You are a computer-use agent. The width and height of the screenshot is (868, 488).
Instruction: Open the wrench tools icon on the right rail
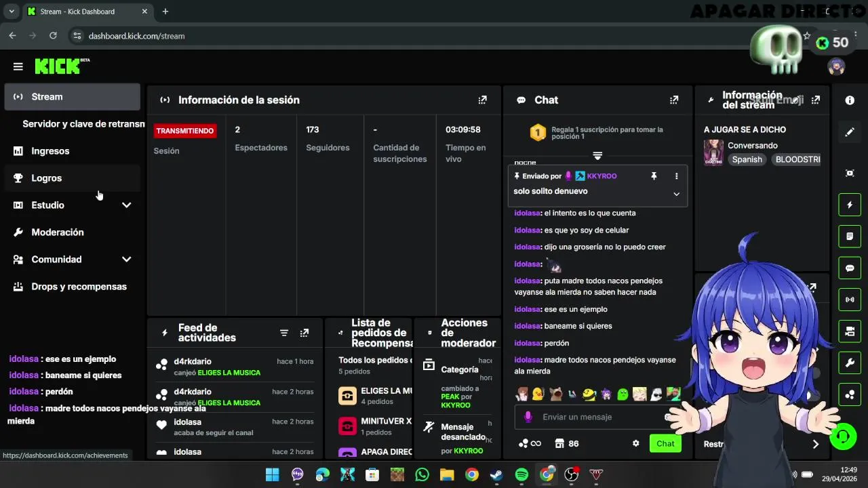coord(850,363)
